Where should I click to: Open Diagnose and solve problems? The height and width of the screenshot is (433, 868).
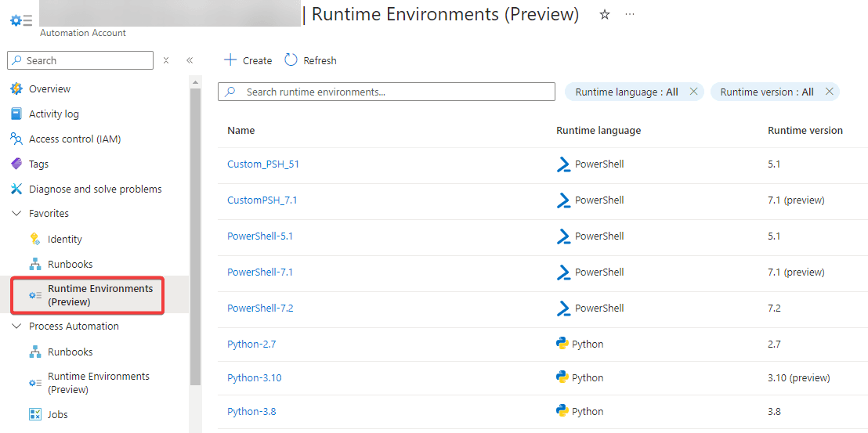tap(96, 189)
